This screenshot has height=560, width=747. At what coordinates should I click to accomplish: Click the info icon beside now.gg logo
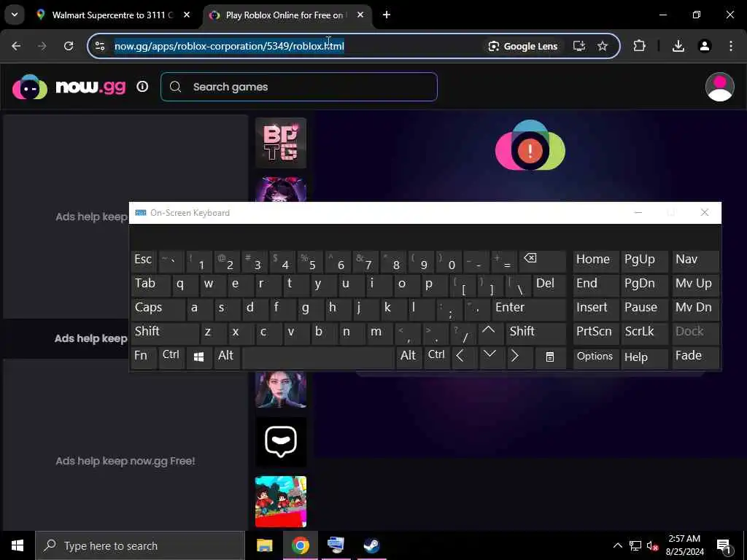coord(142,87)
